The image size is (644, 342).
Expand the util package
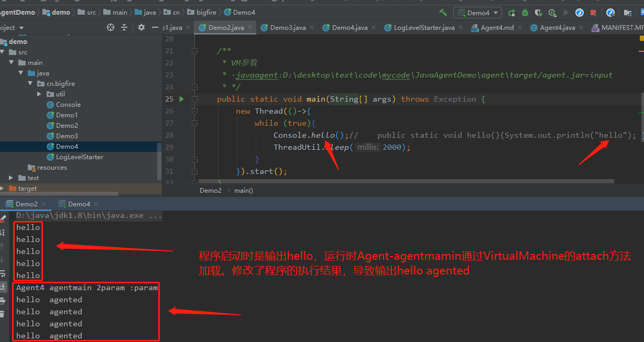(39, 94)
